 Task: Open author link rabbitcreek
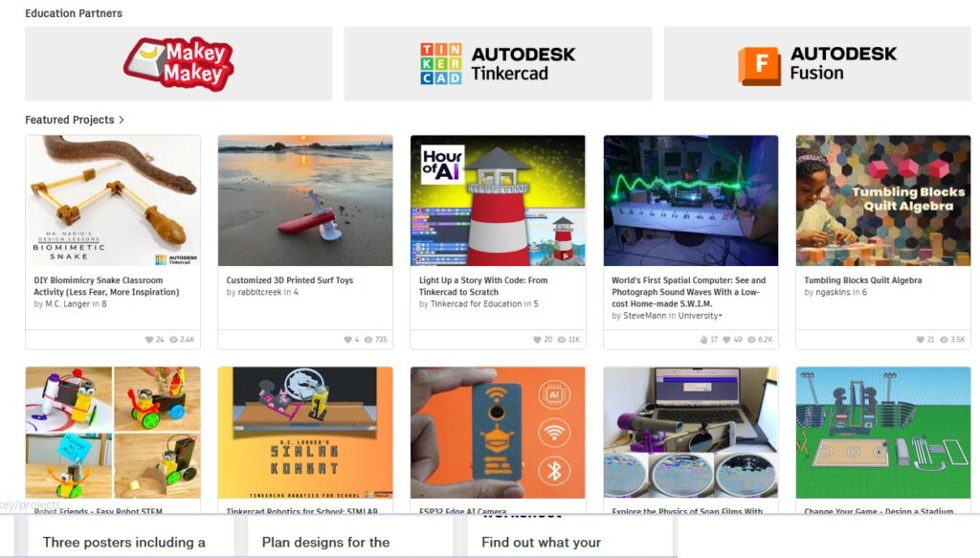pos(259,292)
